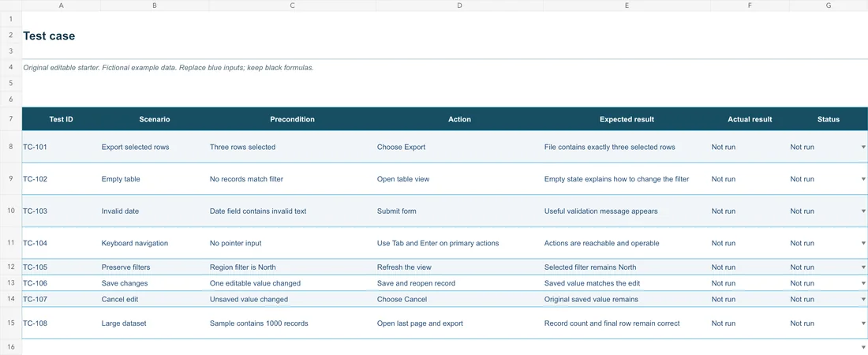This screenshot has height=355, width=868.
Task: Click the 'Test ID' header cell
Action: coord(61,119)
